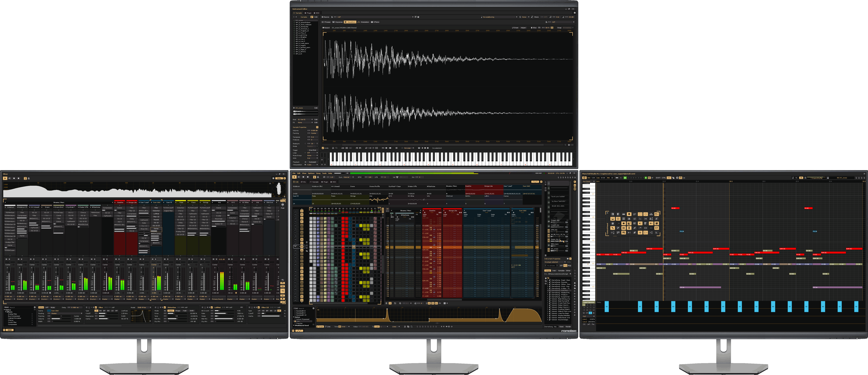
Task: Click save preset disk icon in Instrument Editor
Action: 418,17
